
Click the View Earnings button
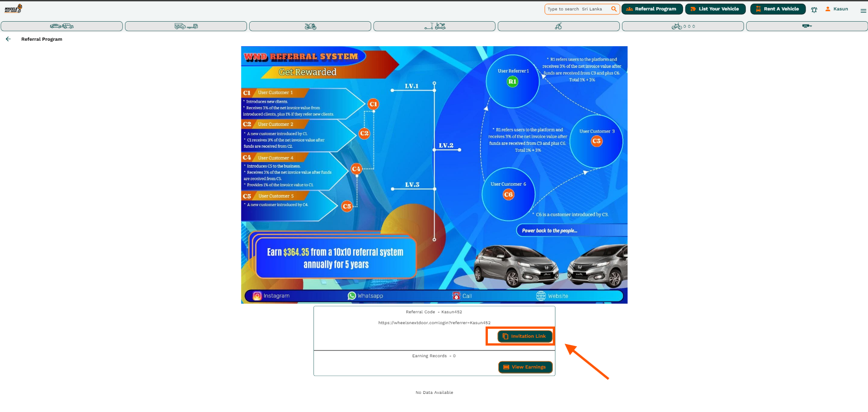click(525, 367)
